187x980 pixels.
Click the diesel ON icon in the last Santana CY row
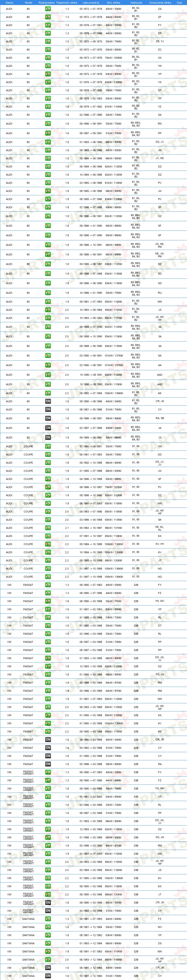tap(48, 976)
